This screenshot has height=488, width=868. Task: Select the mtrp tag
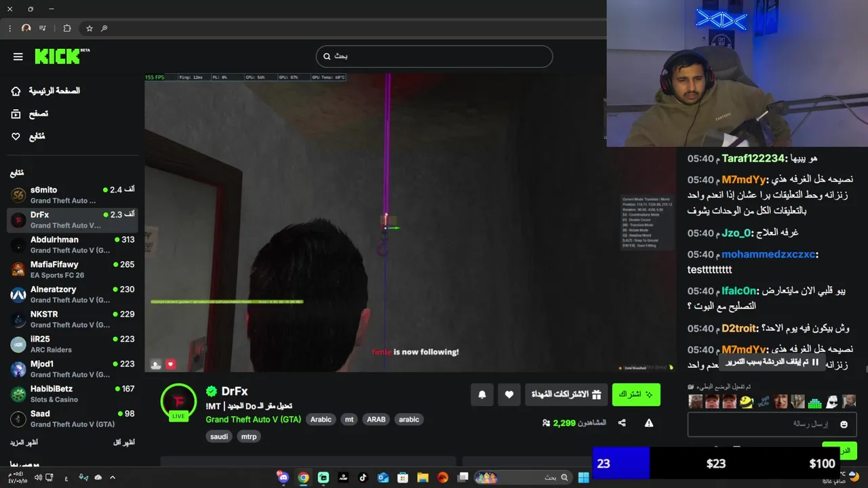(x=249, y=436)
